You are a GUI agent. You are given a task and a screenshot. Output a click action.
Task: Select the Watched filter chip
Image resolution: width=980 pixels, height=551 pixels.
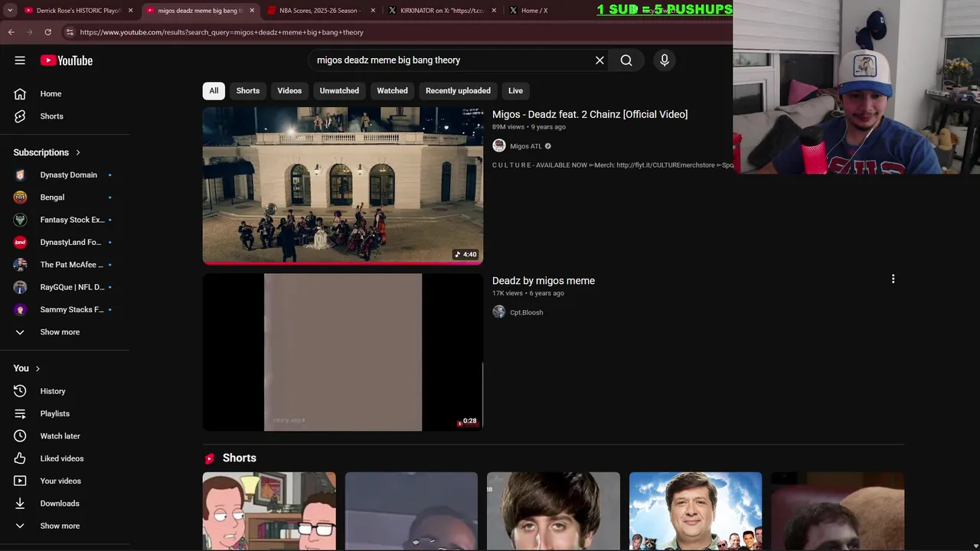click(392, 90)
